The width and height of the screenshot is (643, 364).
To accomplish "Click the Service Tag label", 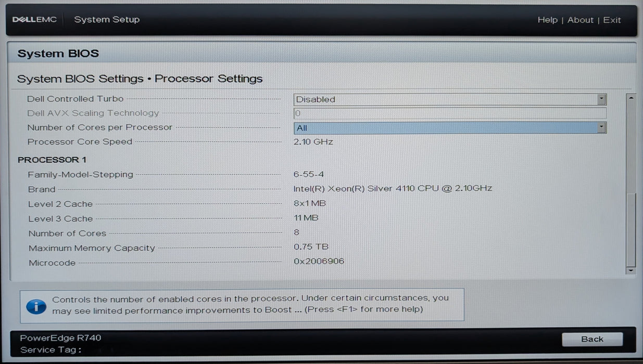I will coord(51,350).
